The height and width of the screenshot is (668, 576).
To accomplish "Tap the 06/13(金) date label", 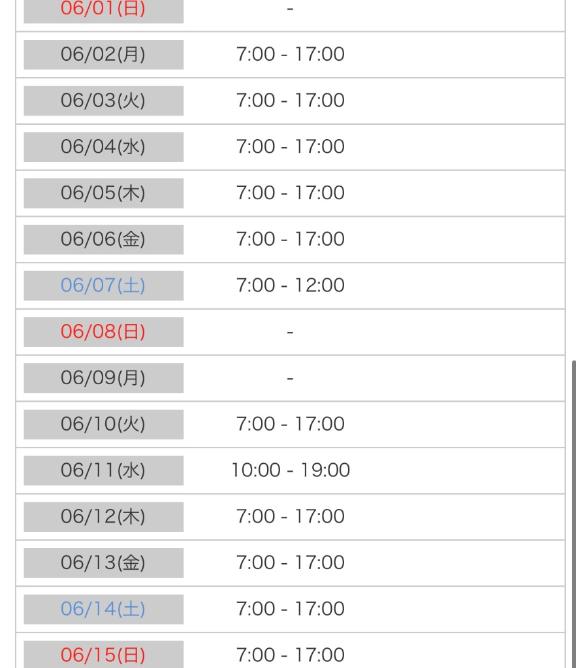I will pyautogui.click(x=104, y=563).
